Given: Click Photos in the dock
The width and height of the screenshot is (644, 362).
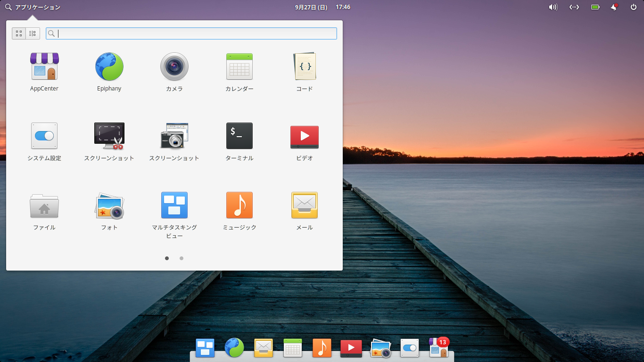Looking at the screenshot, I should 380,348.
